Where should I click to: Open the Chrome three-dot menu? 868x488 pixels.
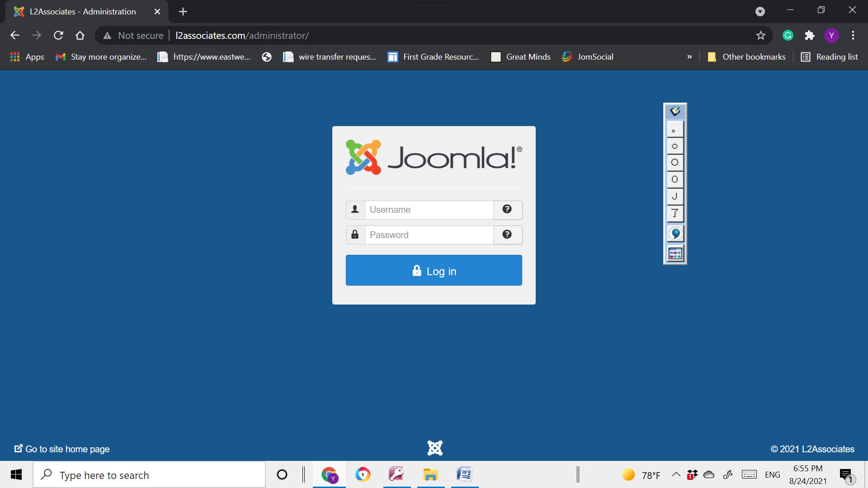(x=853, y=35)
